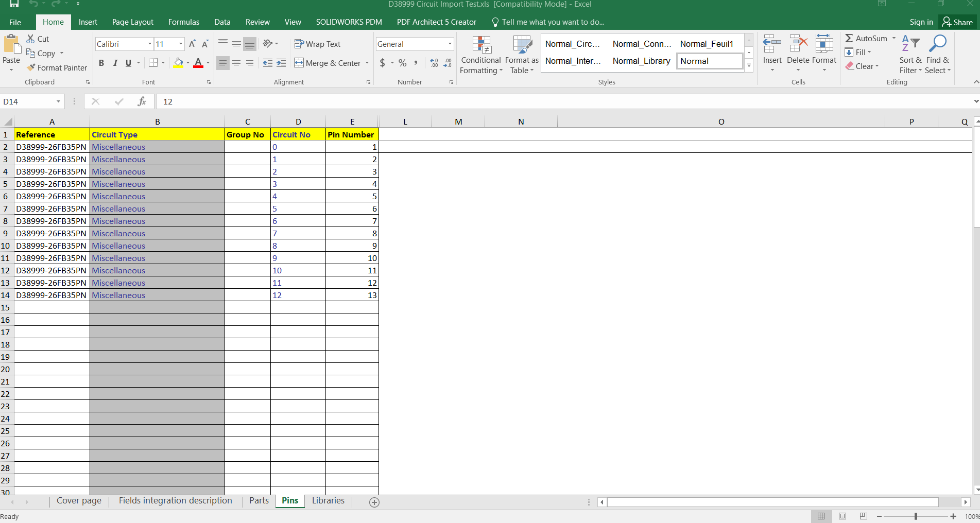Toggle Bold formatting

tap(101, 63)
